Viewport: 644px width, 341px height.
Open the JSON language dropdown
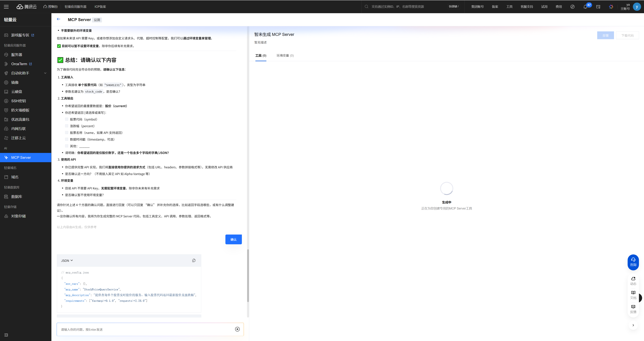pyautogui.click(x=67, y=260)
